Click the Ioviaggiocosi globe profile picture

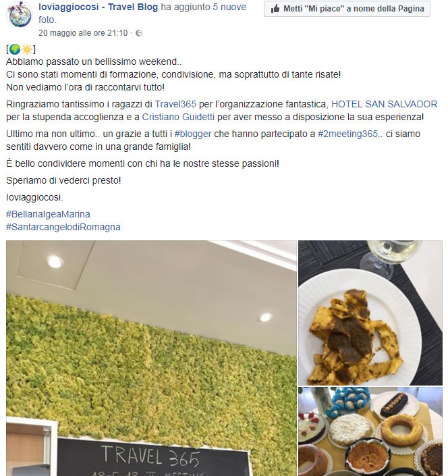click(x=20, y=14)
